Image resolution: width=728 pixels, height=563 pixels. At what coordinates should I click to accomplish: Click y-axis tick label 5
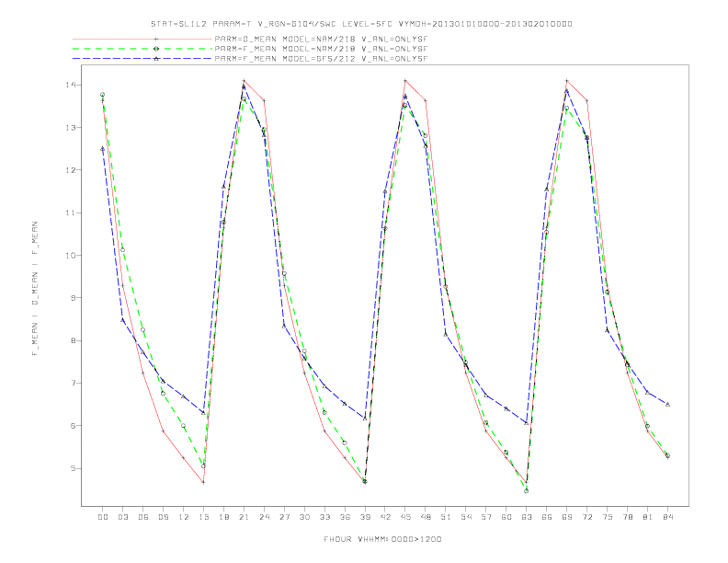(74, 468)
